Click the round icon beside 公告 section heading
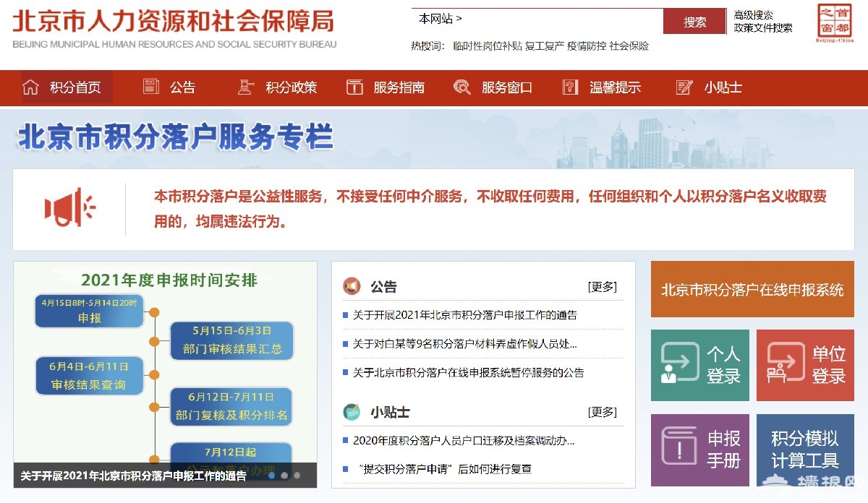868x503 pixels. (x=352, y=286)
